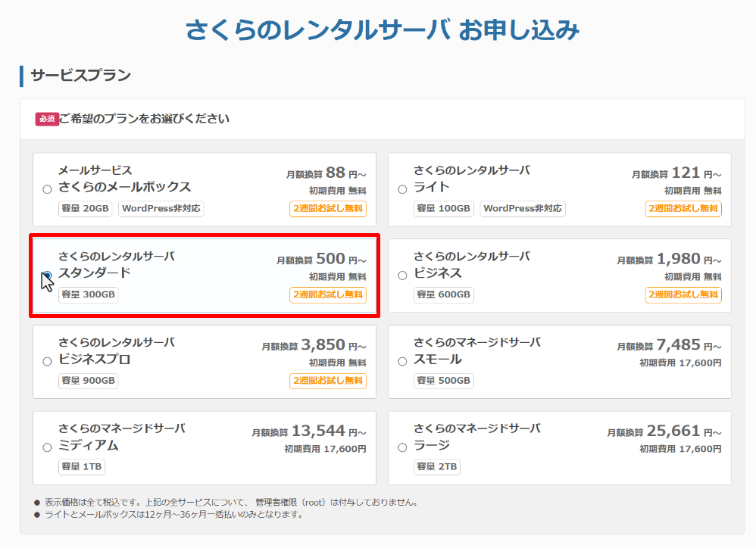This screenshot has width=756, height=545.
Task: Choose the マネージドサーバ スモール radio button
Action: pyautogui.click(x=402, y=362)
